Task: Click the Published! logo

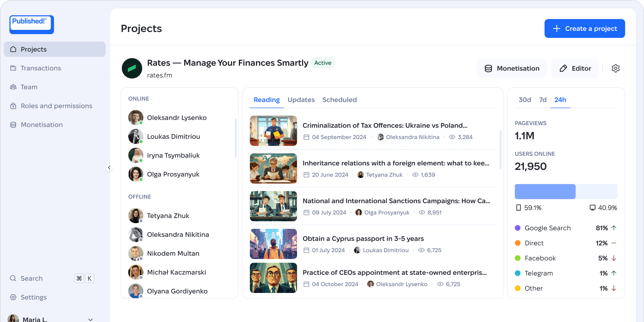Action: [x=31, y=24]
